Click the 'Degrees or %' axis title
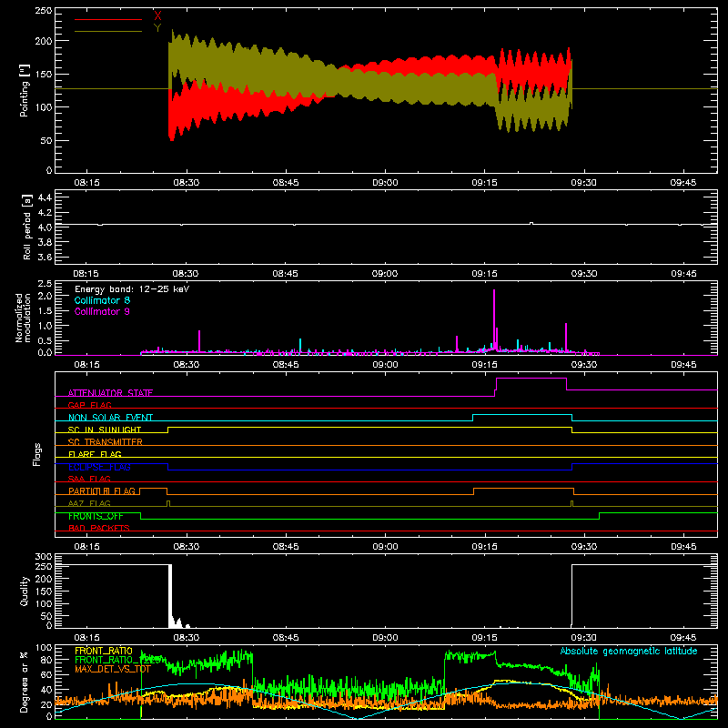Viewport: 728px width, 728px height. click(24, 682)
